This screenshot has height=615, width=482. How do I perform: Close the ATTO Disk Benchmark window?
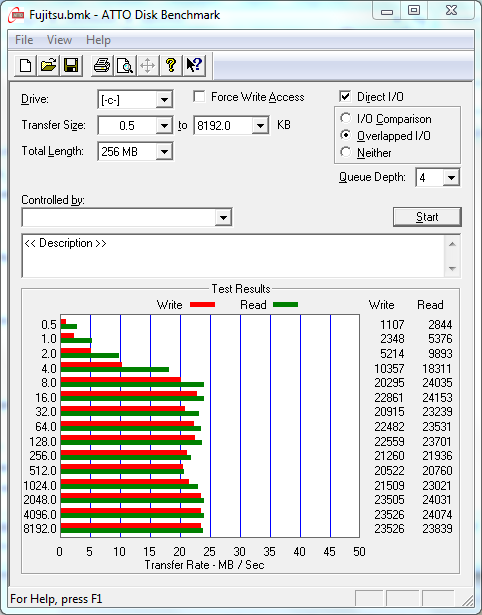[x=451, y=11]
